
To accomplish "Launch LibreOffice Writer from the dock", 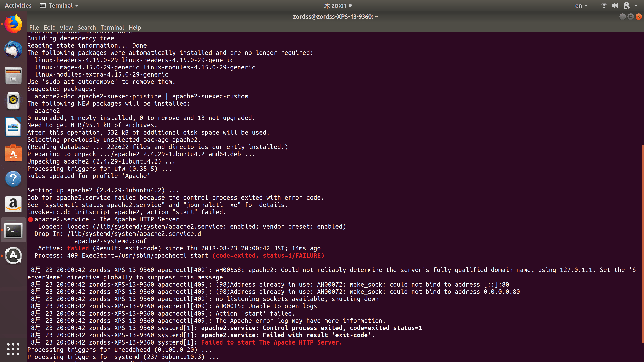I will pos(13,127).
